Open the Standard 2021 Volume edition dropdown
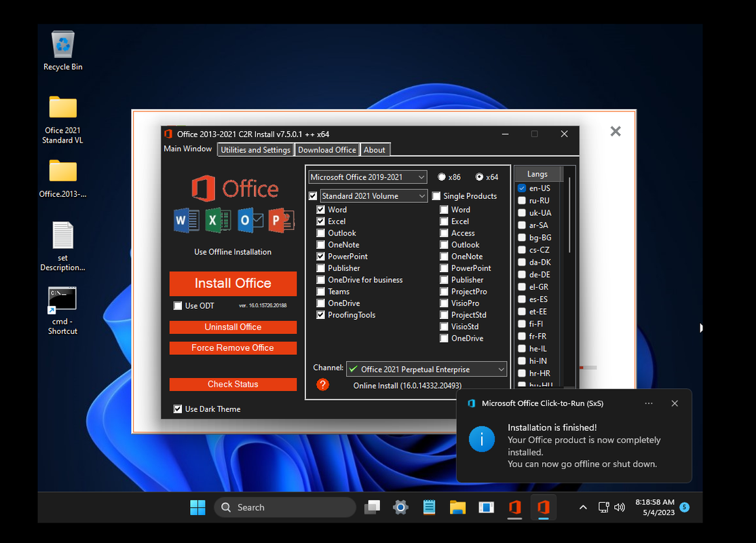Viewport: 756px width, 543px height. pos(374,195)
